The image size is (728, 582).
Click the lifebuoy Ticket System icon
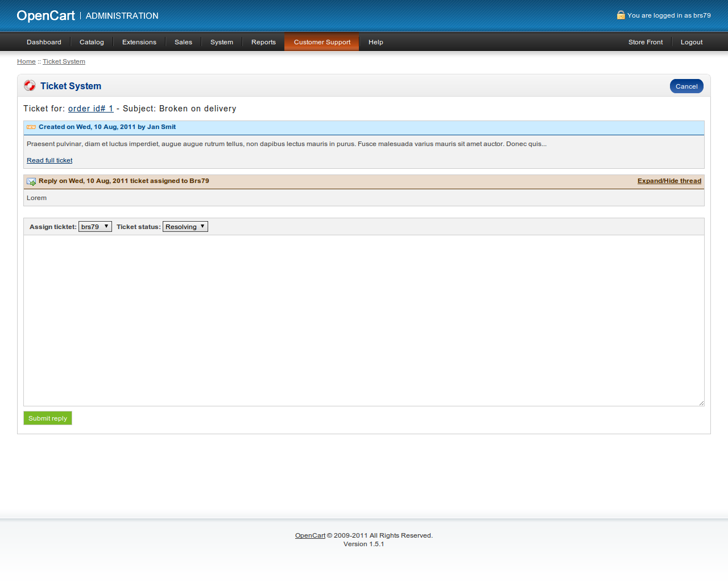[x=30, y=85]
